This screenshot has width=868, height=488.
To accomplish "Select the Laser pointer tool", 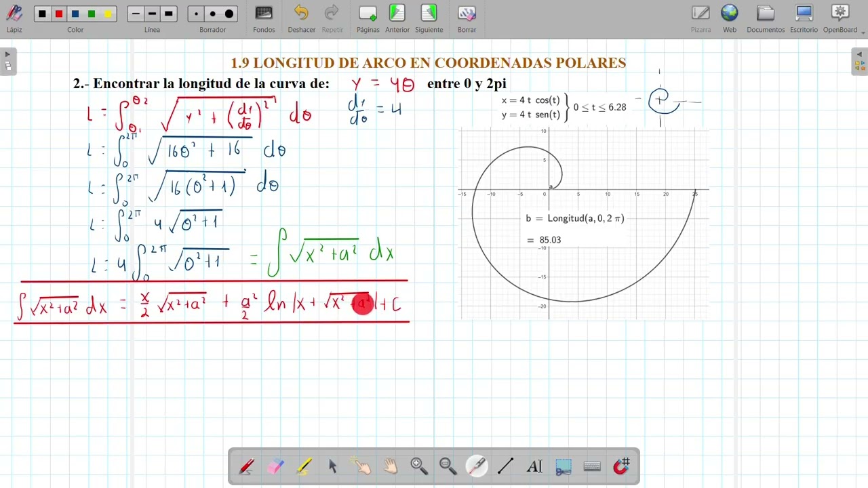I will [x=477, y=466].
